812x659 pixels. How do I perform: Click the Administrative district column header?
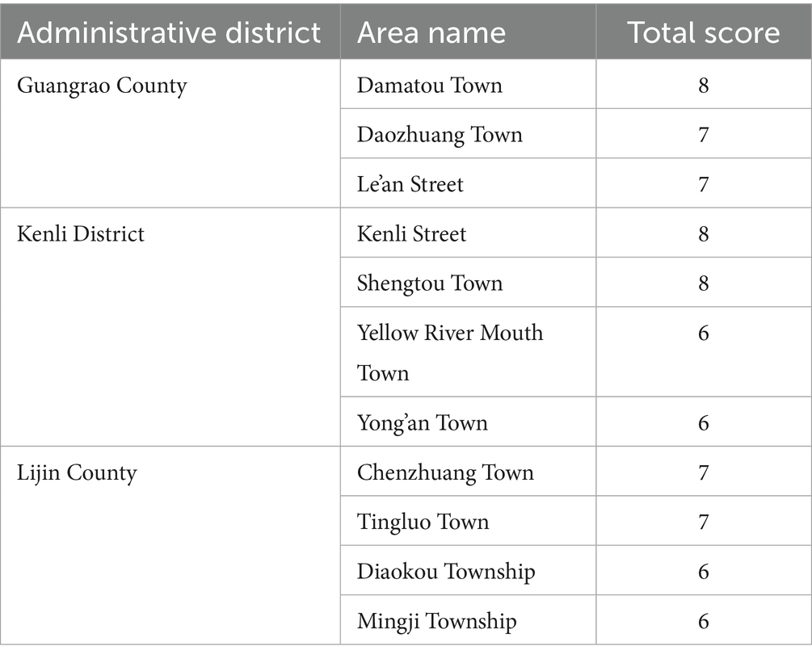tap(170, 32)
